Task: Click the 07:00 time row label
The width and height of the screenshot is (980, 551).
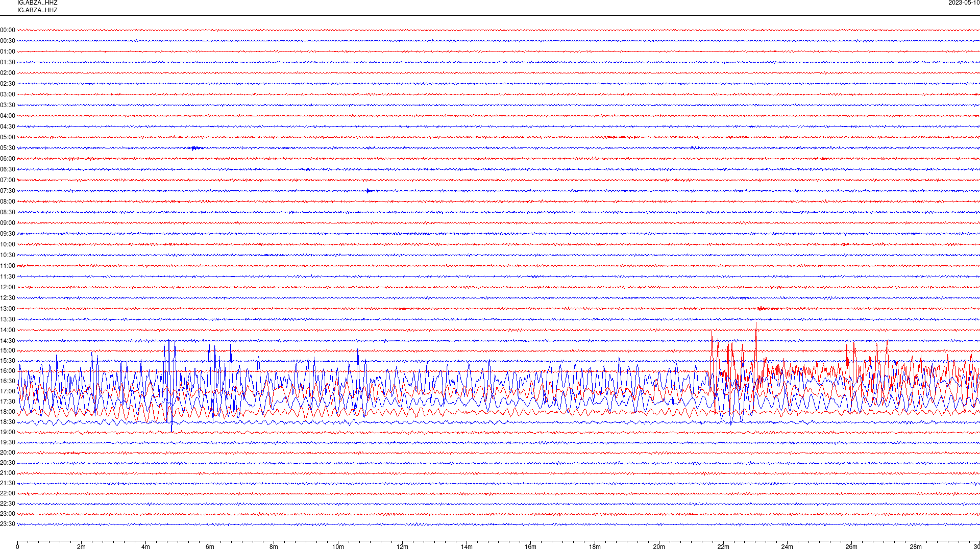Action: (x=8, y=180)
